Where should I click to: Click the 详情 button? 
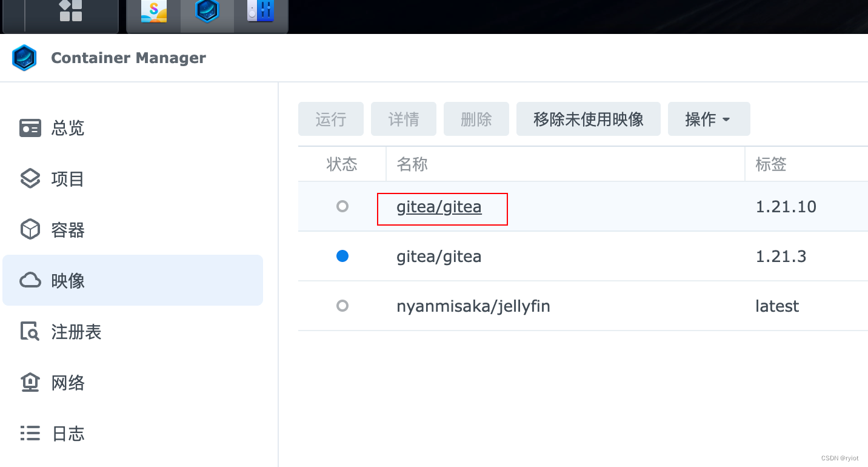point(404,119)
